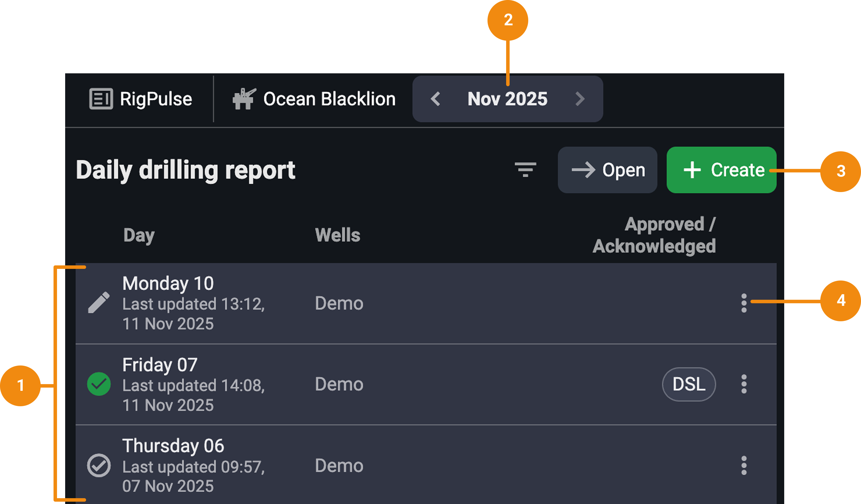Screen dimensions: 861x504
Task: Open the overflow menu for Friday 07 report
Action: pyautogui.click(x=744, y=384)
